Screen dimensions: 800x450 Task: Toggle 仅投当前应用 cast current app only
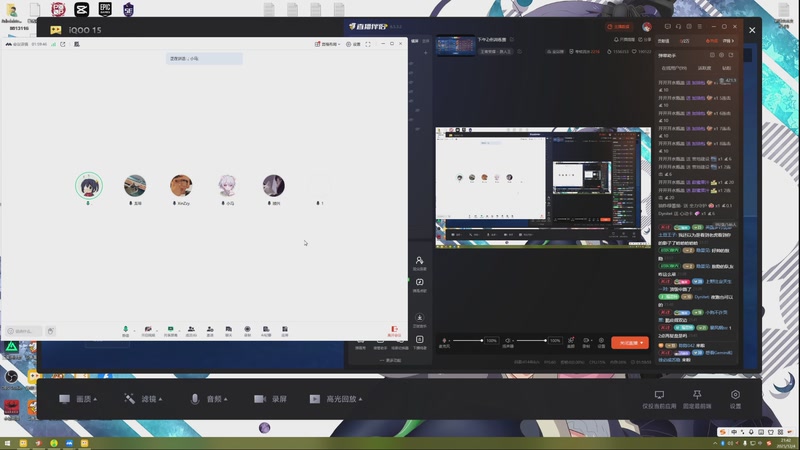coord(659,399)
